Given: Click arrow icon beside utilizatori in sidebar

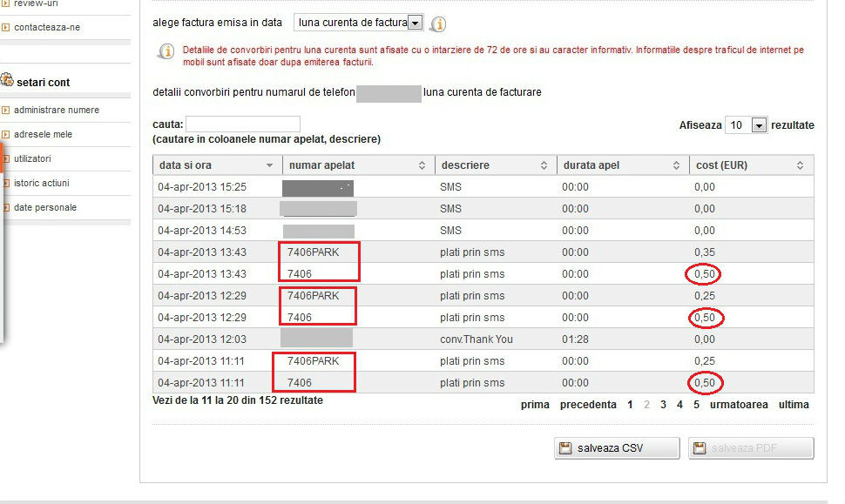Looking at the screenshot, I should click(x=6, y=159).
